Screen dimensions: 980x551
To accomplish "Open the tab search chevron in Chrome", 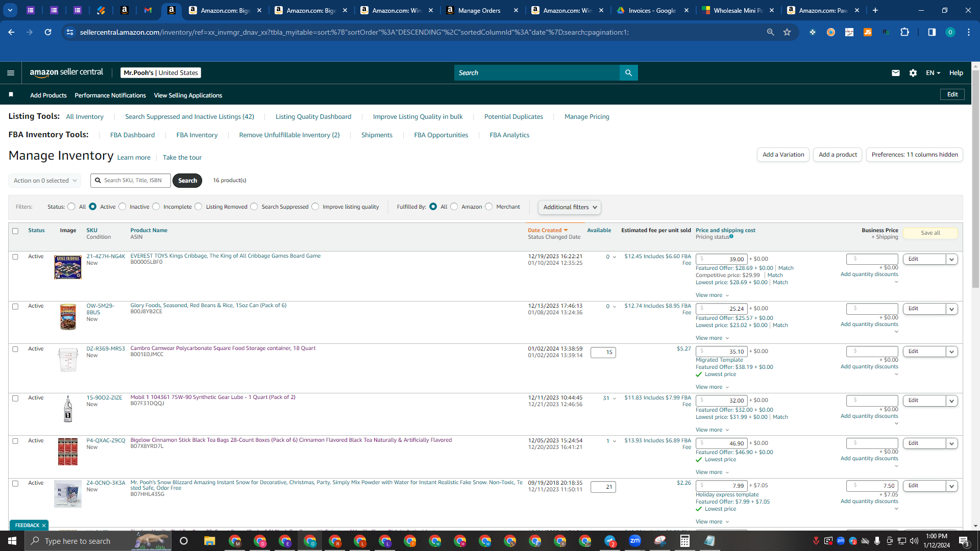I will coord(10,10).
